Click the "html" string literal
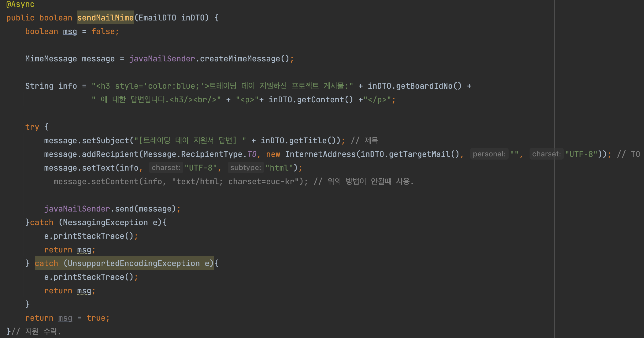 click(x=279, y=168)
